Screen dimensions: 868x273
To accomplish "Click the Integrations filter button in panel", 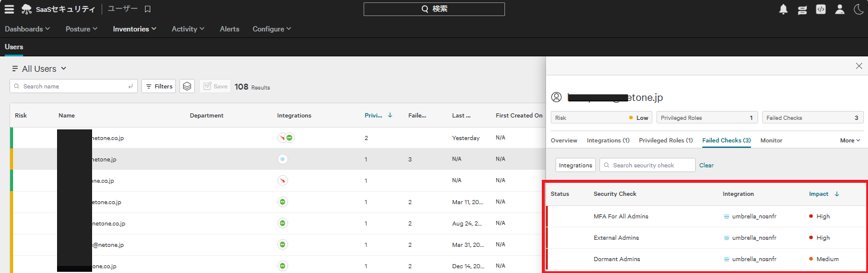I will pos(575,165).
